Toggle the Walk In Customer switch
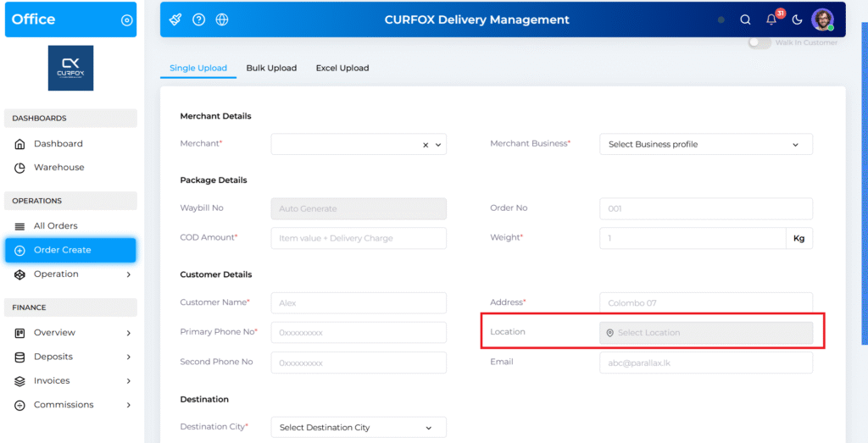 pyautogui.click(x=759, y=43)
